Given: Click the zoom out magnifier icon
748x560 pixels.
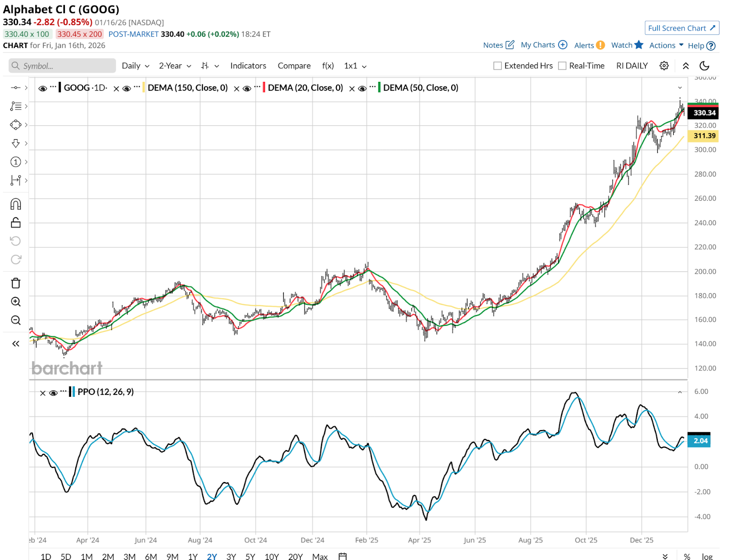Looking at the screenshot, I should click(x=15, y=320).
